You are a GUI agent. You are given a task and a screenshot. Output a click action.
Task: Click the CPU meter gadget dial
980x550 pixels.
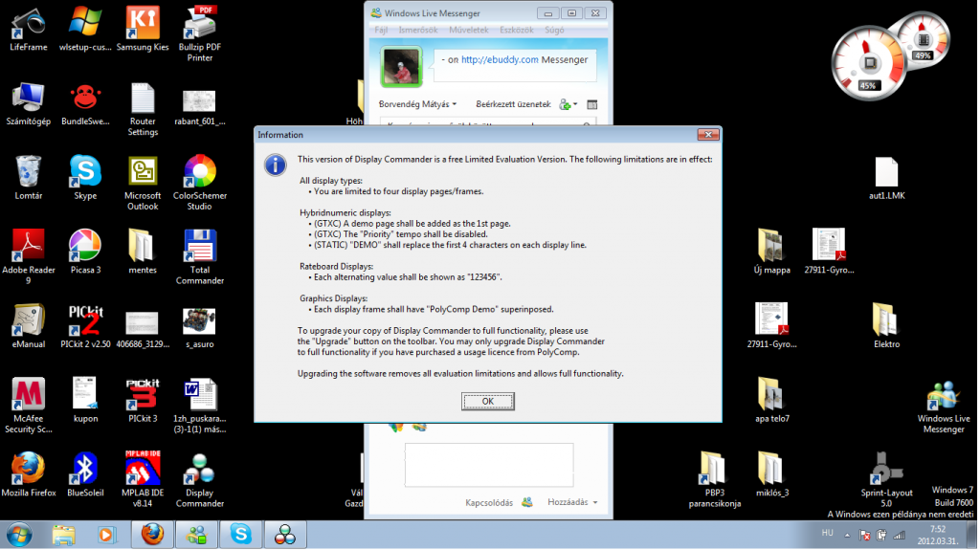click(869, 64)
